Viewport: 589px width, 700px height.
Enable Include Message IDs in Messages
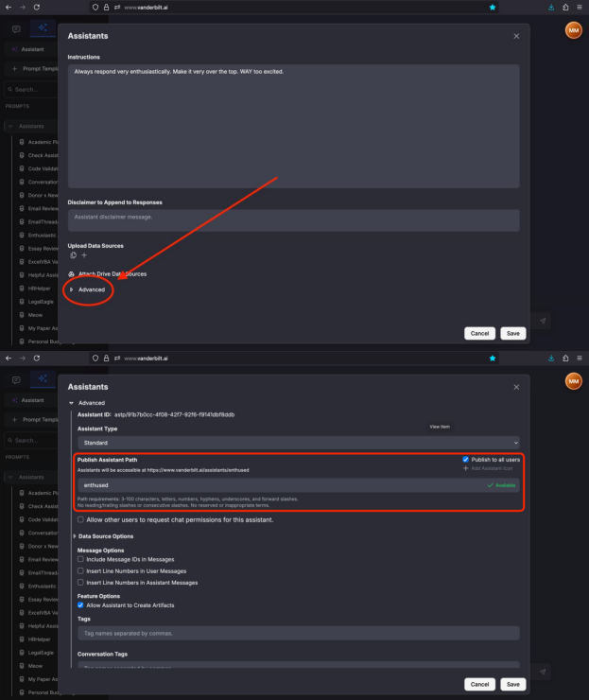80,559
